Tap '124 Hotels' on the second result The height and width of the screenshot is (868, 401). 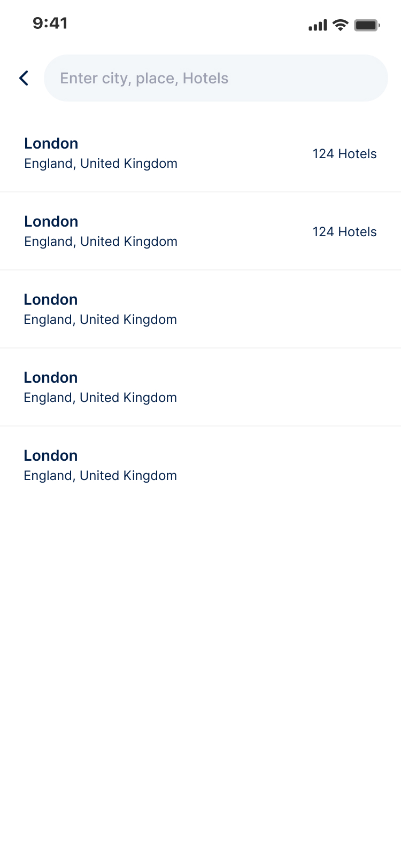pyautogui.click(x=344, y=232)
